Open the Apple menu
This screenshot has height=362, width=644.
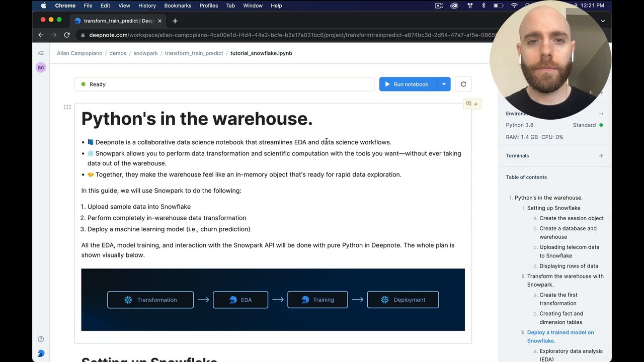44,6
